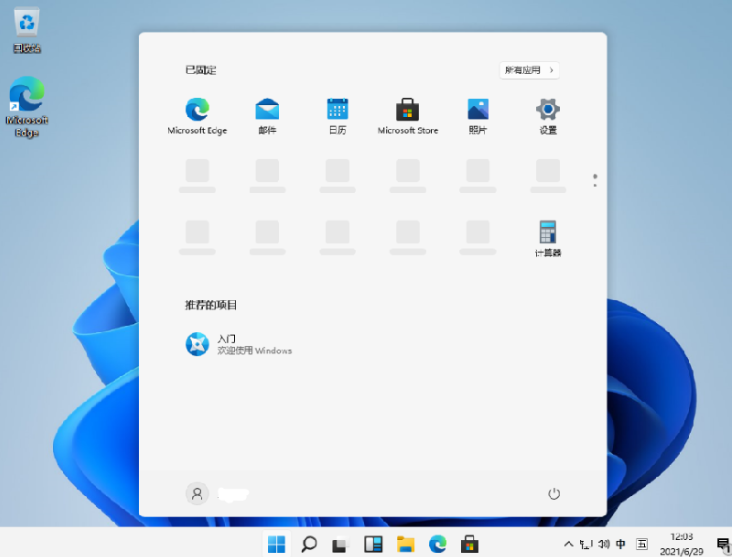732x557 pixels.
Task: Launch the 照片 Photos app
Action: pos(478,116)
